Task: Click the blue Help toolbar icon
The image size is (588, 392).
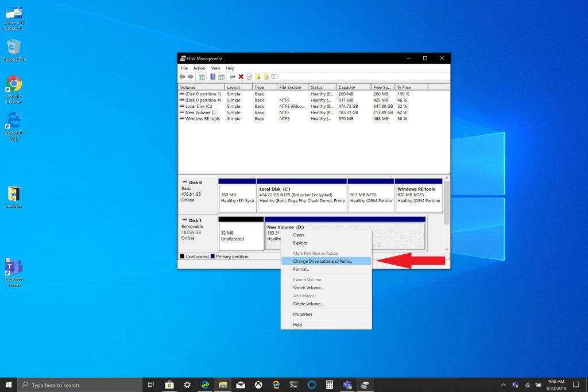Action: click(212, 76)
